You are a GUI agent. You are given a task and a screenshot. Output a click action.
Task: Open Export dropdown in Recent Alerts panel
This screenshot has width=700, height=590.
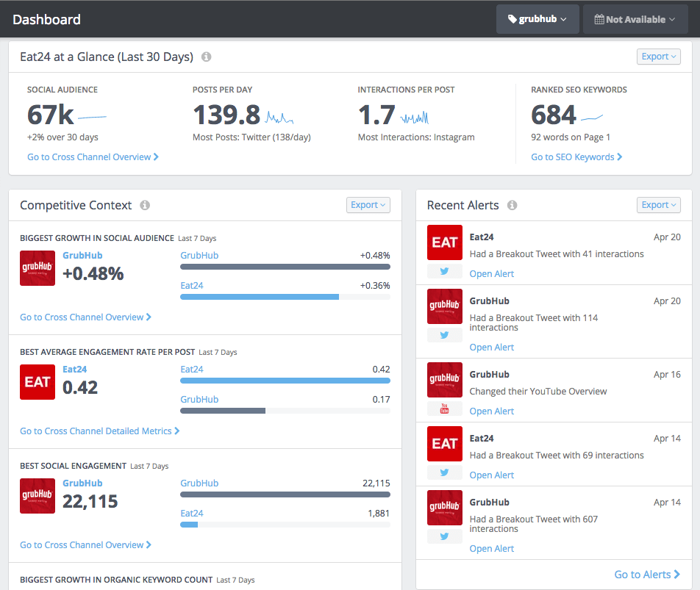point(659,205)
